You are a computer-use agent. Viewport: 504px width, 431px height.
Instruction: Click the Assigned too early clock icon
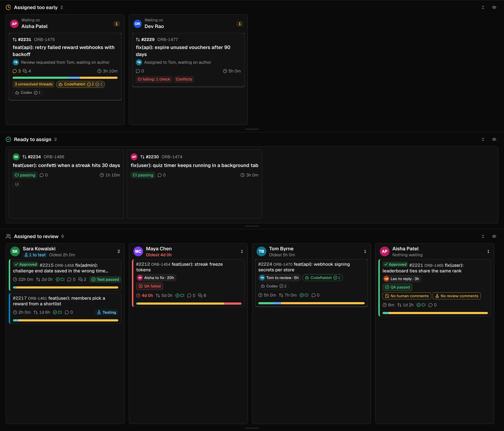8,7
